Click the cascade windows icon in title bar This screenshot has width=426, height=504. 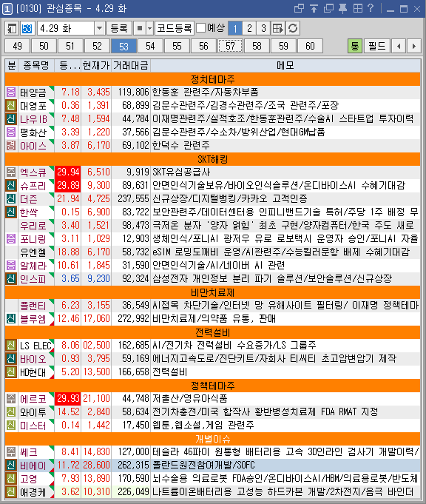328,8
